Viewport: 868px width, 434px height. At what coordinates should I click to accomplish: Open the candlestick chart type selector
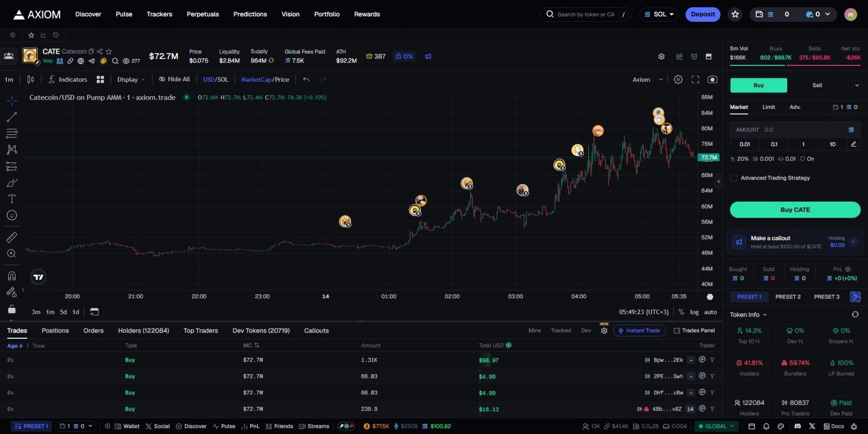(30, 79)
